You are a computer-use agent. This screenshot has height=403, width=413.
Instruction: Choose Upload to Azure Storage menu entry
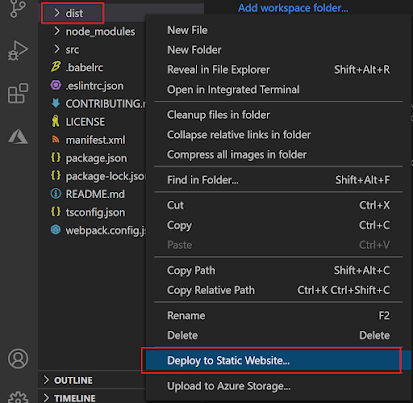[x=228, y=386]
